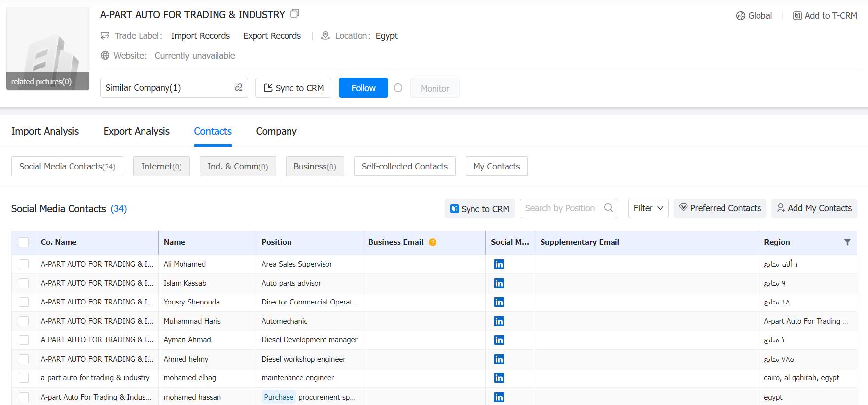
Task: Select all contacts with header checkbox
Action: pyautogui.click(x=24, y=242)
